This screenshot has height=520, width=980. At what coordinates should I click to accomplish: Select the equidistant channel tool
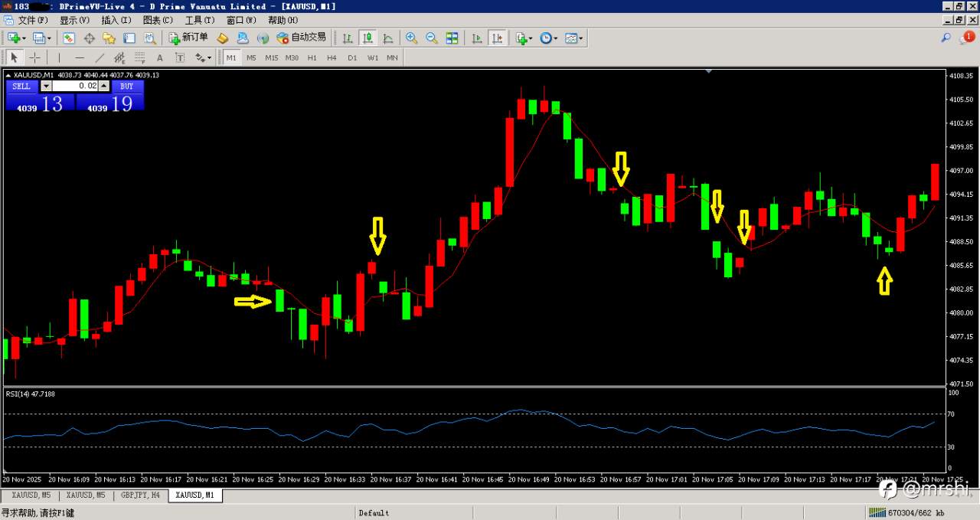tap(119, 57)
